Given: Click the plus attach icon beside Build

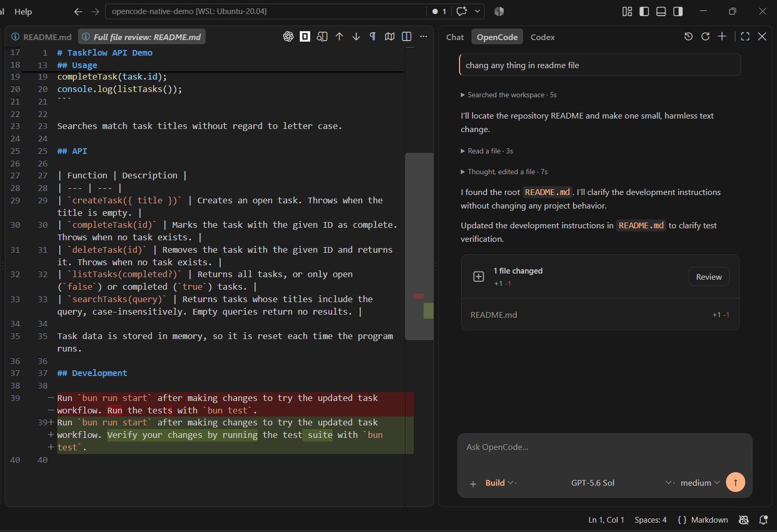Looking at the screenshot, I should tap(473, 484).
